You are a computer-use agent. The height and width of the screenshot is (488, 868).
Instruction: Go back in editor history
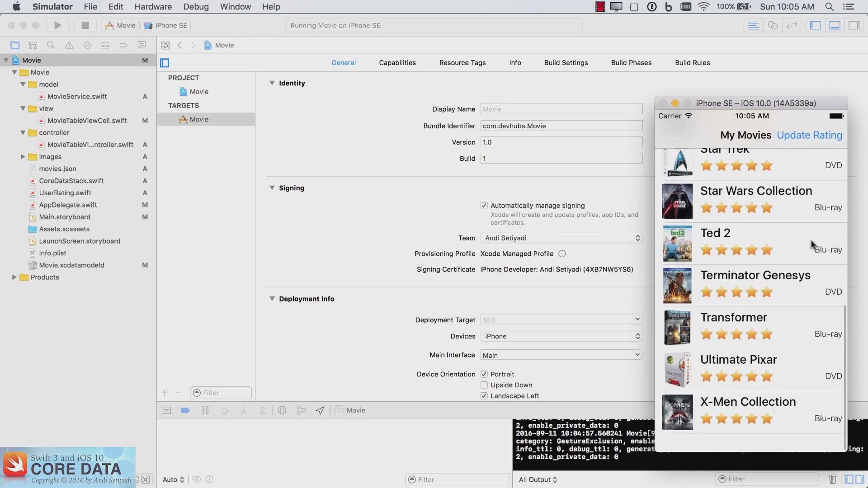180,45
